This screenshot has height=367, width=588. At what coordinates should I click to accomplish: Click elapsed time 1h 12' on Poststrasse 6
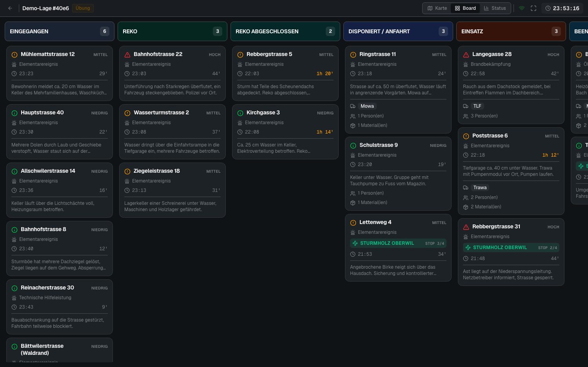[551, 155]
